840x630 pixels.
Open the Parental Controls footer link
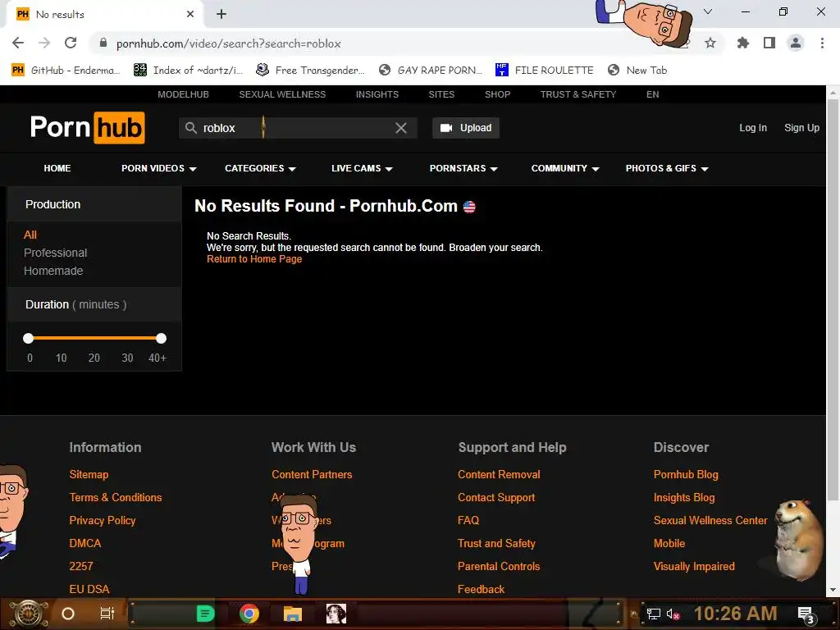pos(499,566)
